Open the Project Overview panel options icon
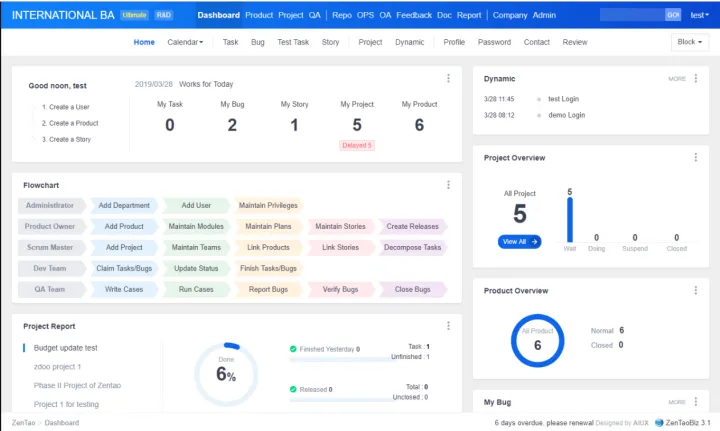The width and height of the screenshot is (720, 431). 695,157
